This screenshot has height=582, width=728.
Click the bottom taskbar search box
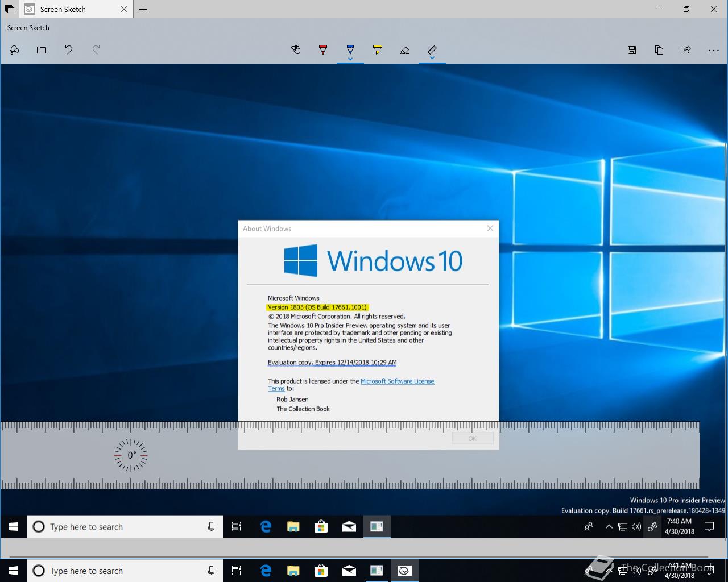pos(125,571)
